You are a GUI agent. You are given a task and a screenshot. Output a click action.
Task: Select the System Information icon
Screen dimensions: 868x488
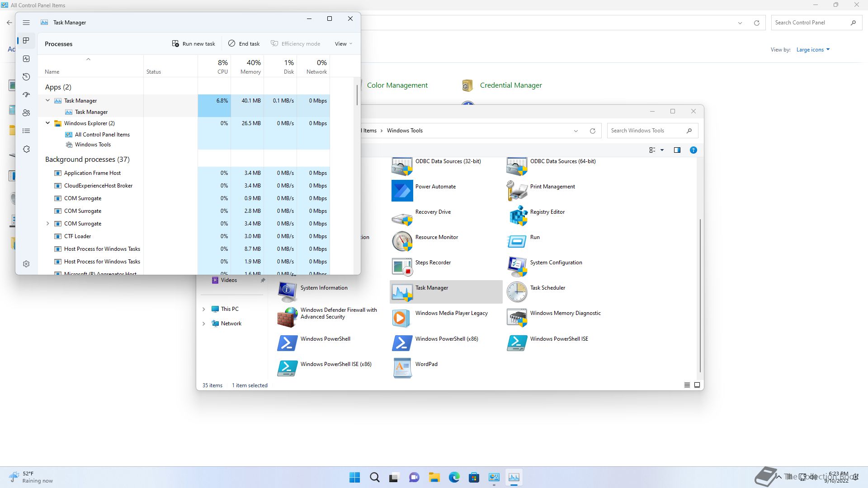[287, 292]
